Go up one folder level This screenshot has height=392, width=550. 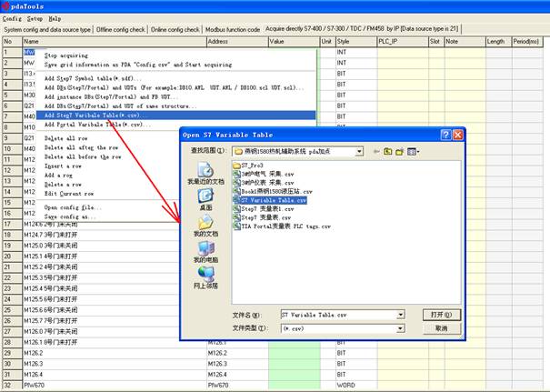pos(386,151)
